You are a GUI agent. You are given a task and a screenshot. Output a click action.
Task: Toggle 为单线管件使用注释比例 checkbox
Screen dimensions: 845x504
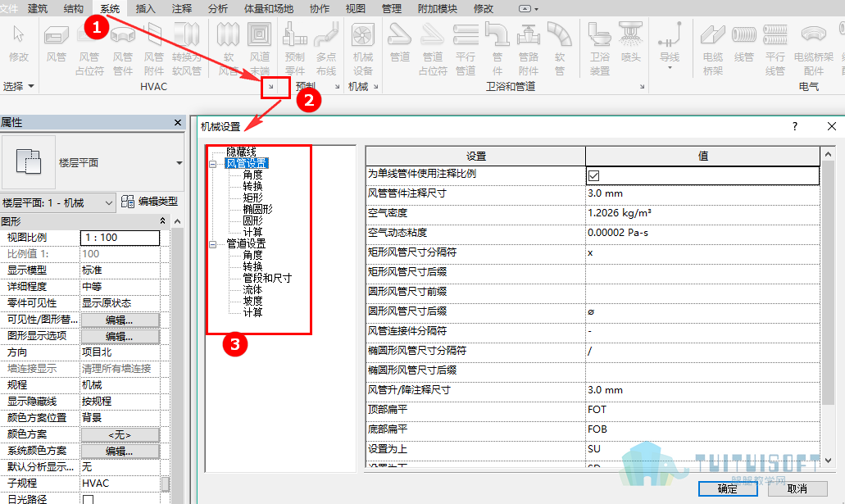click(x=594, y=175)
